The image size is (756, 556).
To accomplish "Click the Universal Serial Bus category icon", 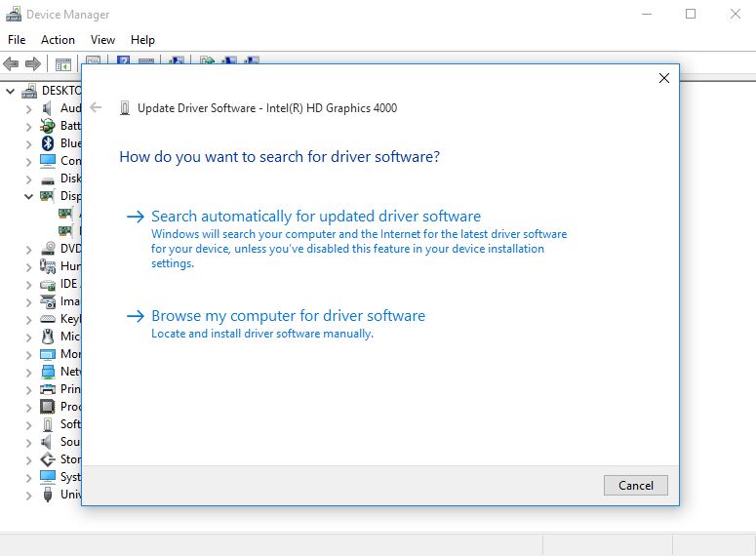I will point(48,495).
